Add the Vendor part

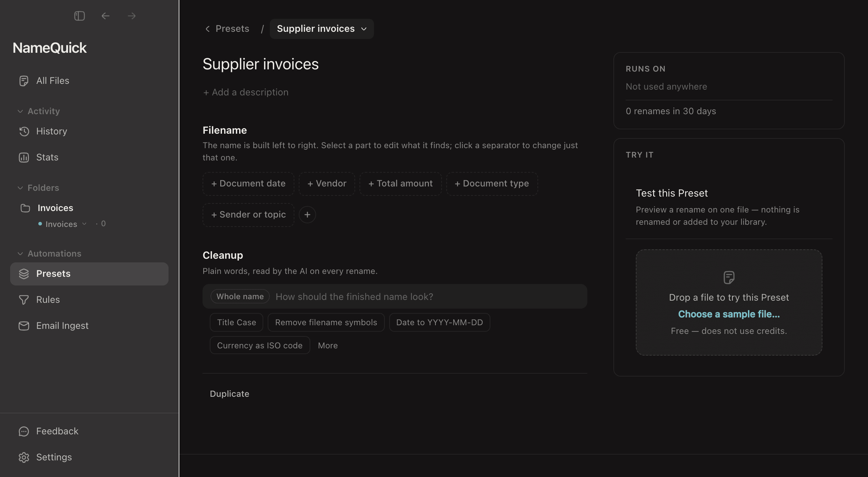pyautogui.click(x=327, y=184)
